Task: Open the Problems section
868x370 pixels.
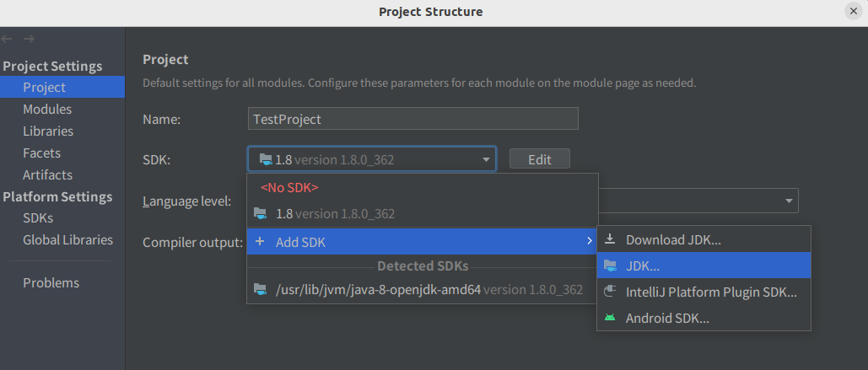Action: point(62,282)
